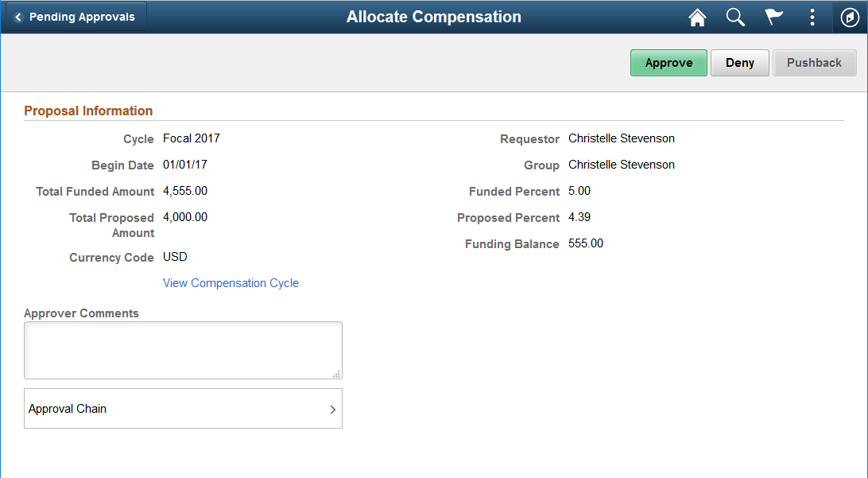
Task: Open the three-dot Actions List
Action: pyautogui.click(x=812, y=17)
